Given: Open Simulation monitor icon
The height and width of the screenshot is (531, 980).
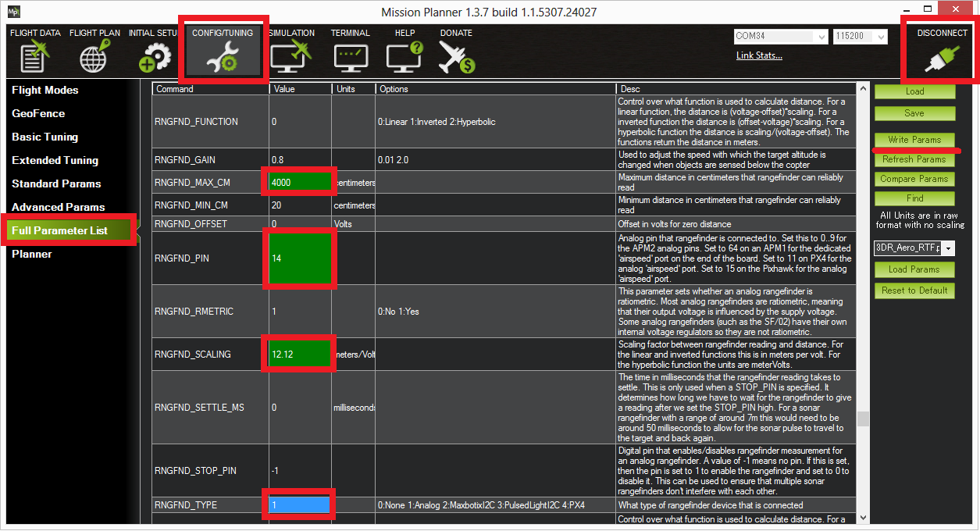Looking at the screenshot, I should 290,57.
